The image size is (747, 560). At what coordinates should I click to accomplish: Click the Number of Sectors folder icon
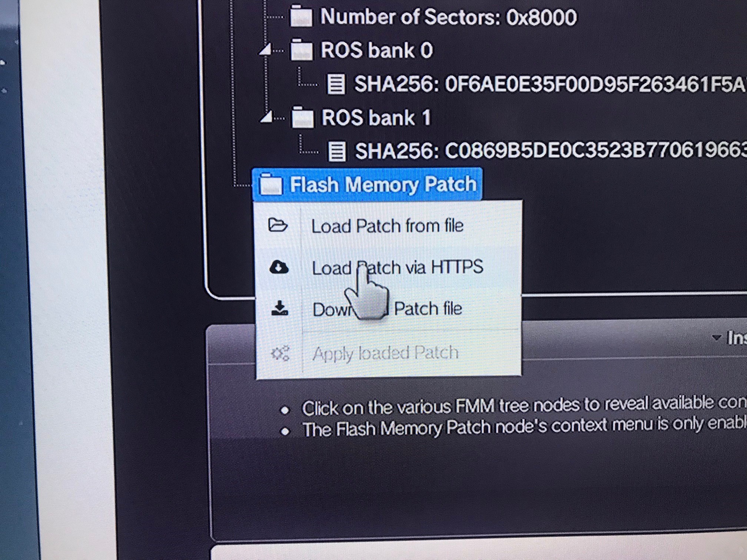click(301, 16)
